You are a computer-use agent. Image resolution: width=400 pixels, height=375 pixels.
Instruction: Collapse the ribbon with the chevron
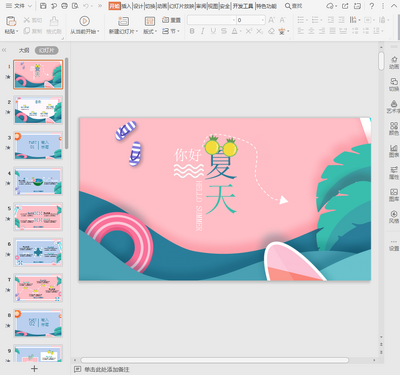click(393, 6)
